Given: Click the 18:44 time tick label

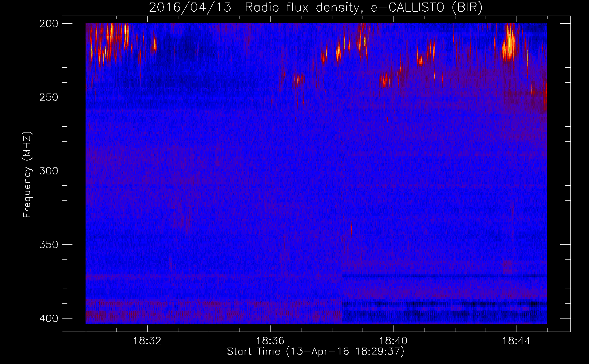Looking at the screenshot, I should click(x=517, y=341).
